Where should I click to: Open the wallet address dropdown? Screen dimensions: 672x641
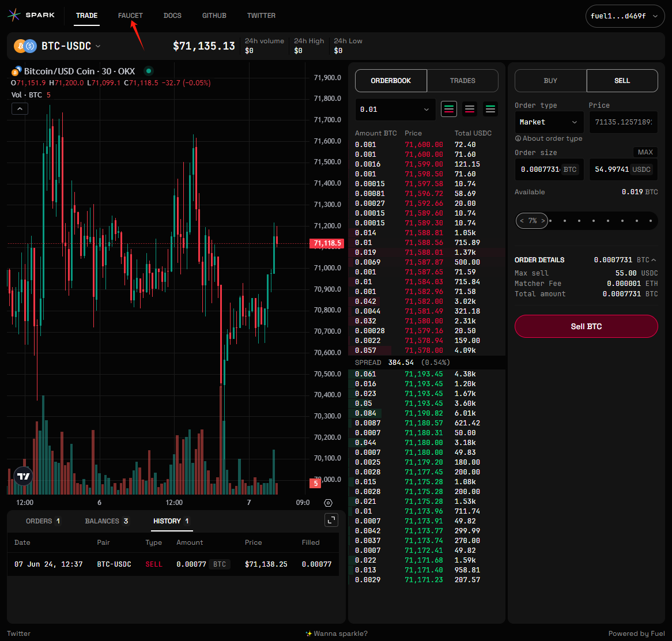tap(625, 16)
